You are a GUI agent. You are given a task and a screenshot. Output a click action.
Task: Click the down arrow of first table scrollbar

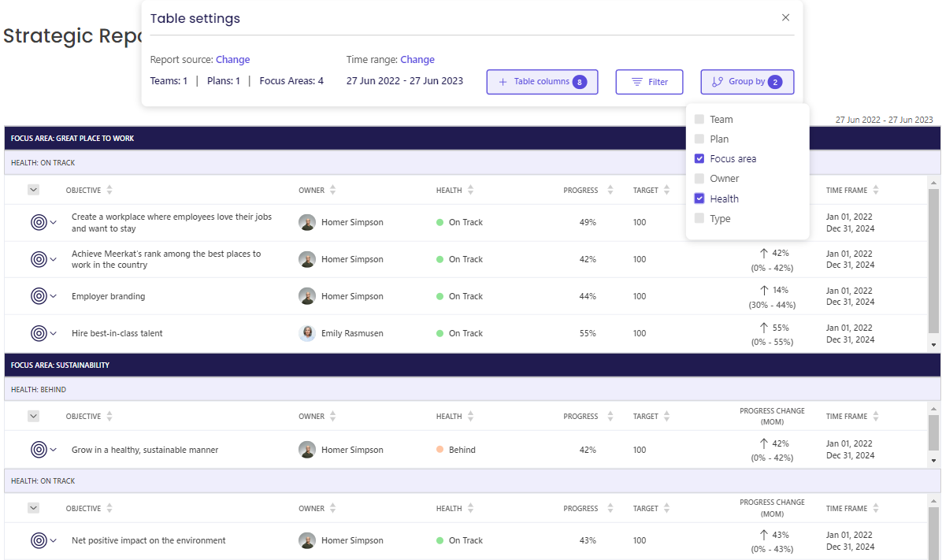coord(933,345)
